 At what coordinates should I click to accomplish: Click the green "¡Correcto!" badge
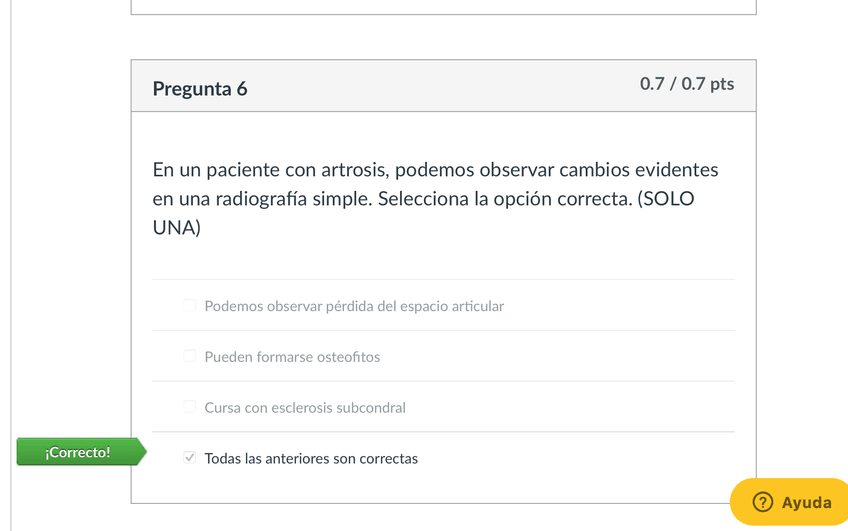click(x=77, y=453)
